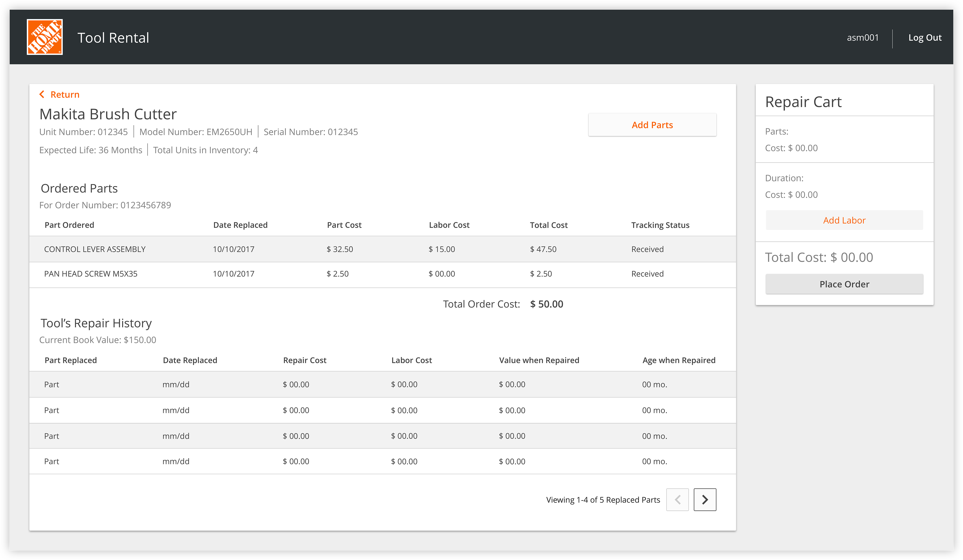This screenshot has width=963, height=560.
Task: Select the CONTROL LEVER ASSEMBLY row
Action: tap(382, 249)
